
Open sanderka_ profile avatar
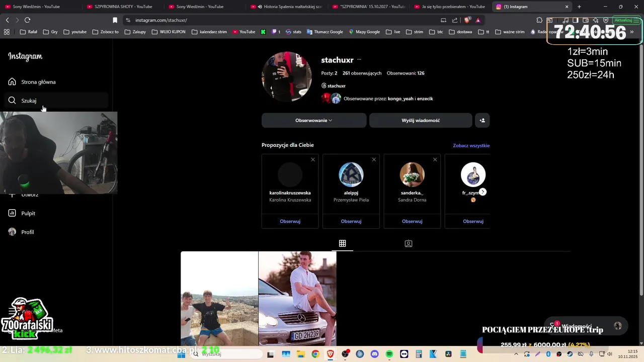[412, 174]
